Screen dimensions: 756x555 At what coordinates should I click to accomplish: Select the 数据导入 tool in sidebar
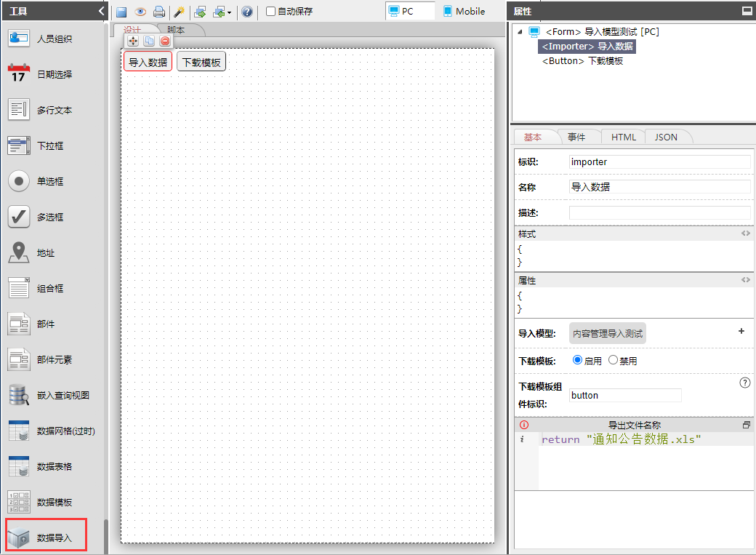47,538
